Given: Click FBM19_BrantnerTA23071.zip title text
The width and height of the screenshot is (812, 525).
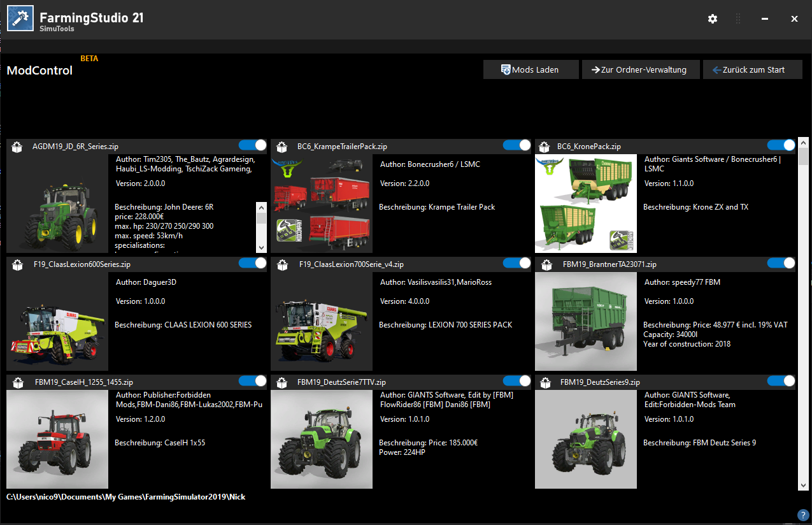Looking at the screenshot, I should 609,264.
